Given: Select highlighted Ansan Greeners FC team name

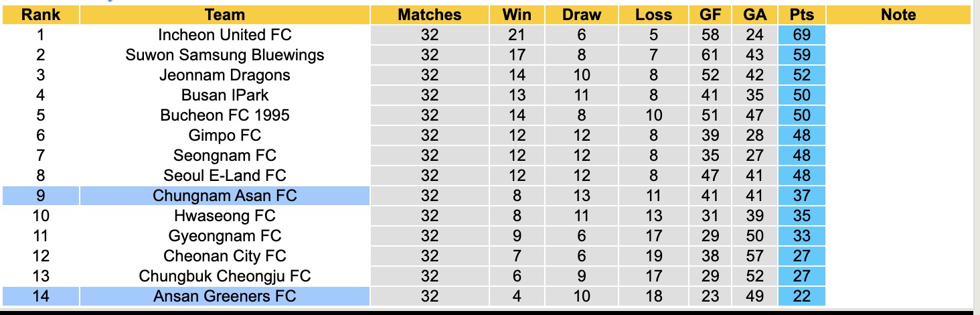Looking at the screenshot, I should (225, 296).
